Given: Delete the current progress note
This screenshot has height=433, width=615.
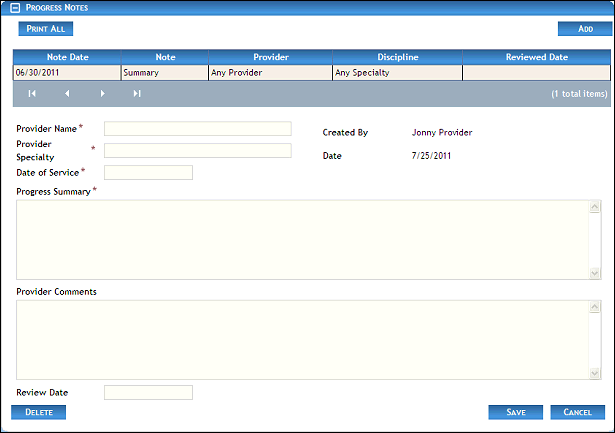Looking at the screenshot, I should click(x=38, y=412).
